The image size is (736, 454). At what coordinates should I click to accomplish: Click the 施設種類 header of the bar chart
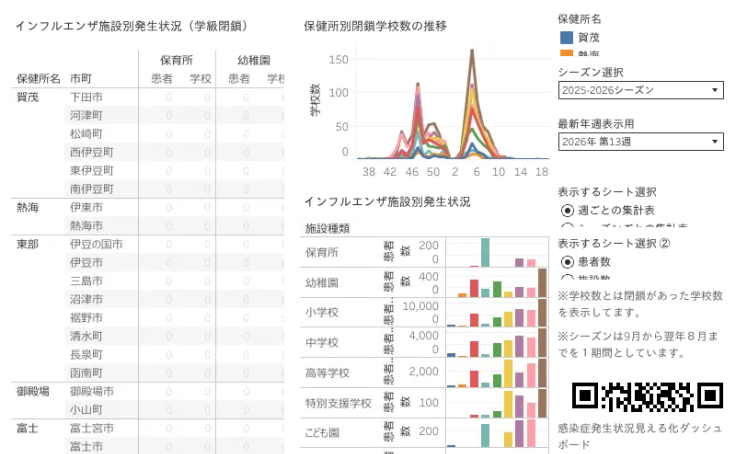327,229
